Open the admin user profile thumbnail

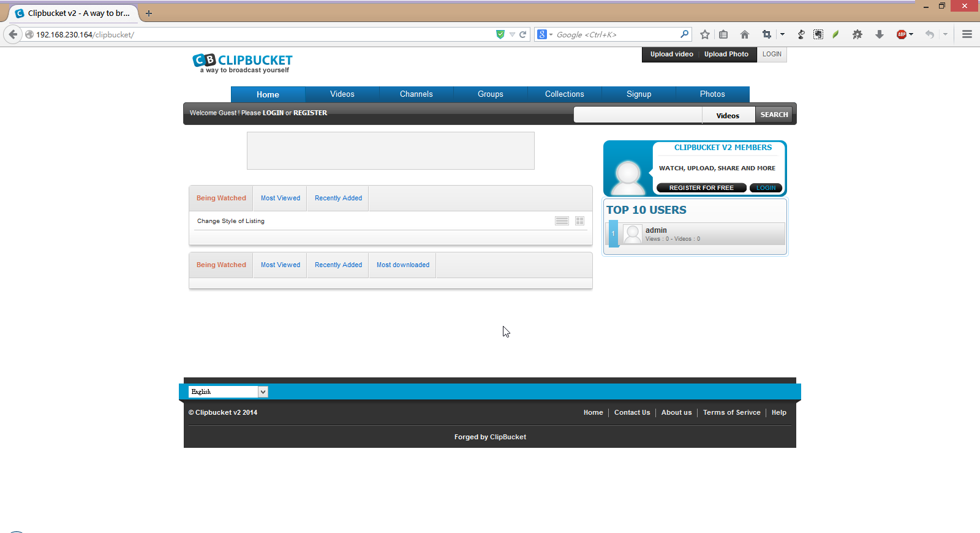coord(632,234)
